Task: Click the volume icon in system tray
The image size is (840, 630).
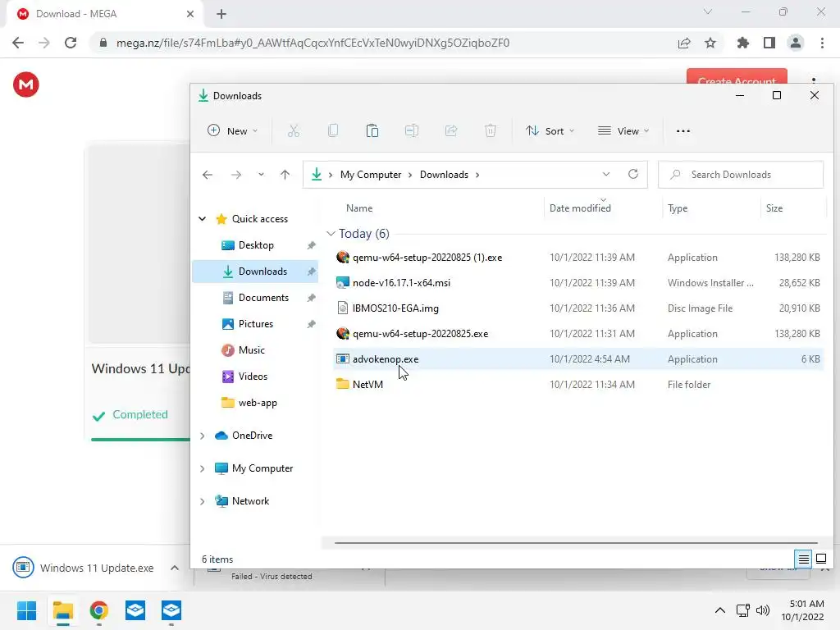Action: (762, 610)
